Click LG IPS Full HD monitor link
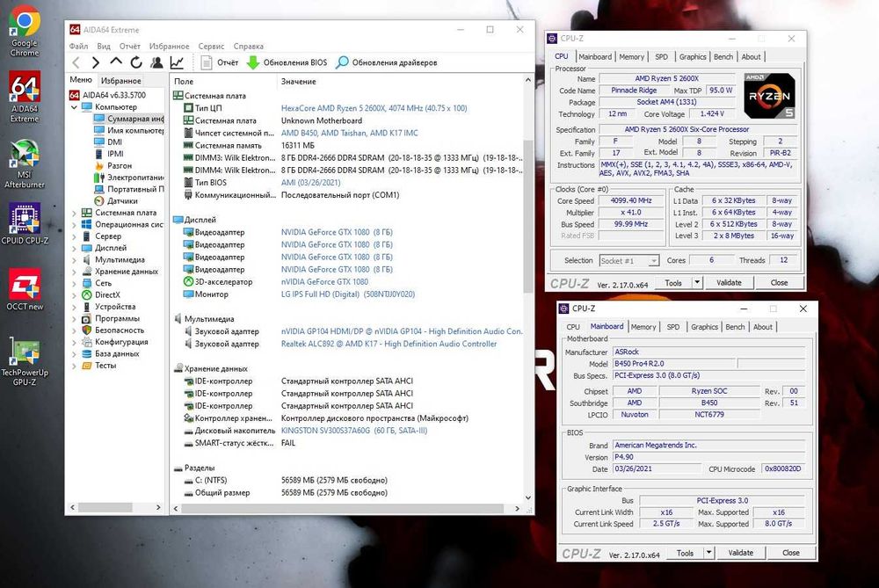Viewport: 879px width, 588px height. point(347,294)
